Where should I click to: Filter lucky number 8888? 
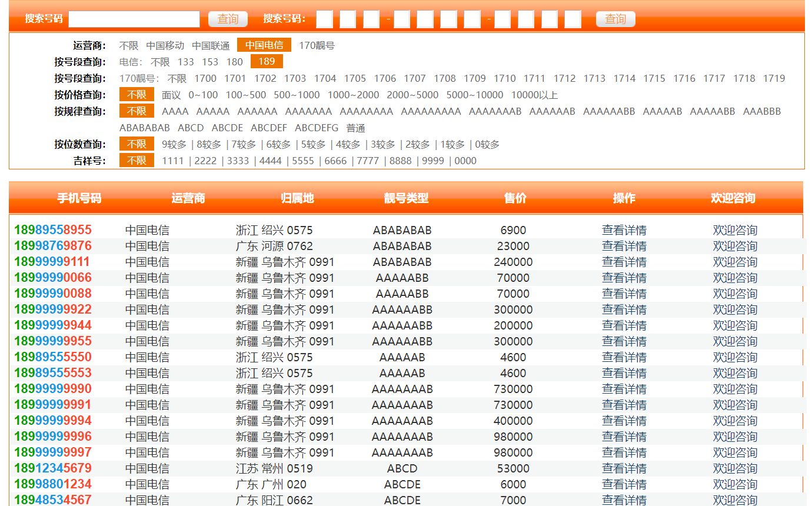pos(401,161)
